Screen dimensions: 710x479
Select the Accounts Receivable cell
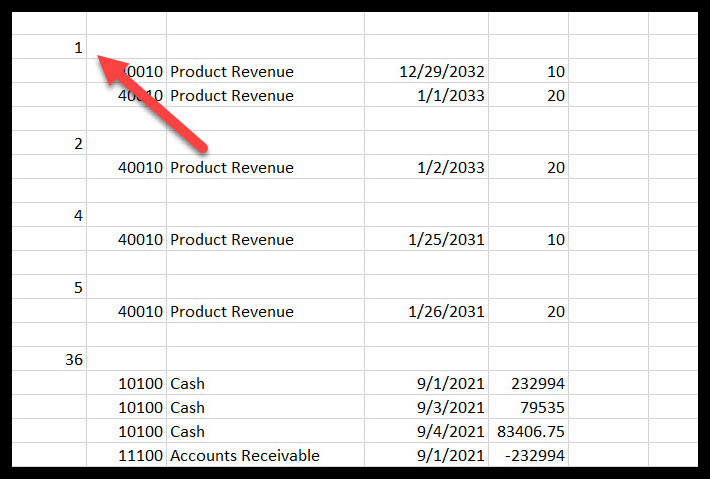pyautogui.click(x=245, y=456)
